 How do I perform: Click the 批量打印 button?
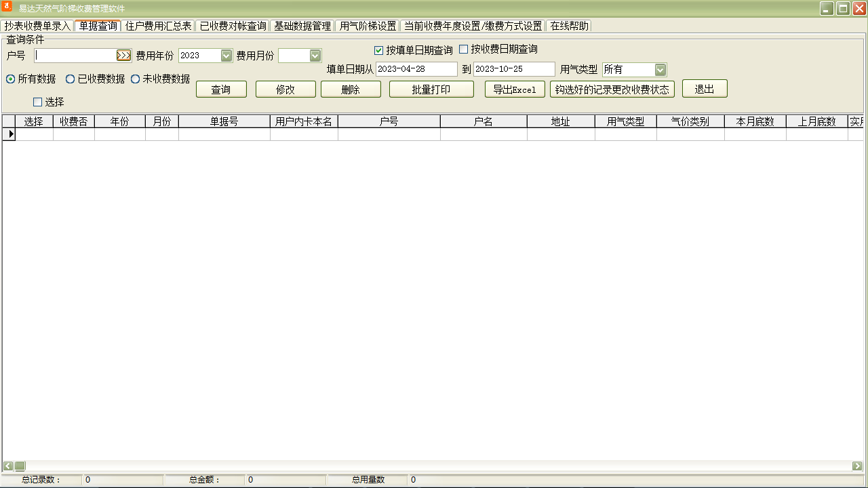(x=431, y=89)
